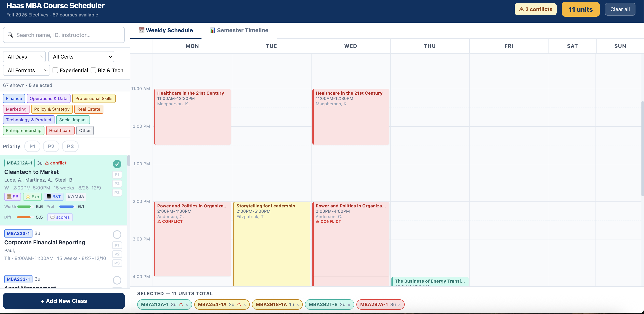Remove MBA297A-1 chip with its x icon

point(400,305)
